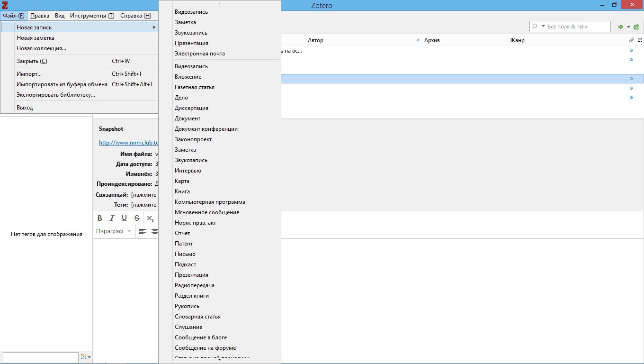Viewport: 644px width, 364px height.
Task: Open the Вид menu
Action: [x=60, y=16]
